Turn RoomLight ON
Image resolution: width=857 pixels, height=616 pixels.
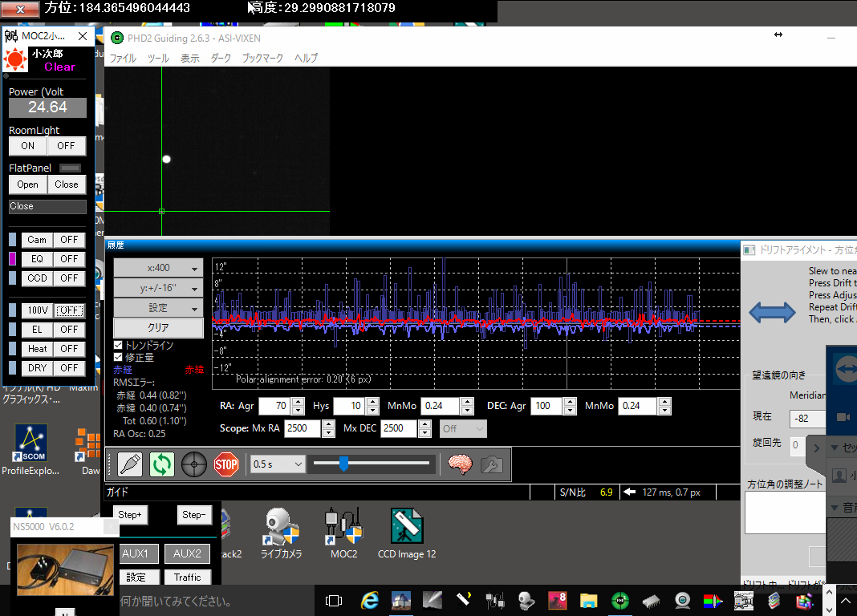(x=28, y=146)
